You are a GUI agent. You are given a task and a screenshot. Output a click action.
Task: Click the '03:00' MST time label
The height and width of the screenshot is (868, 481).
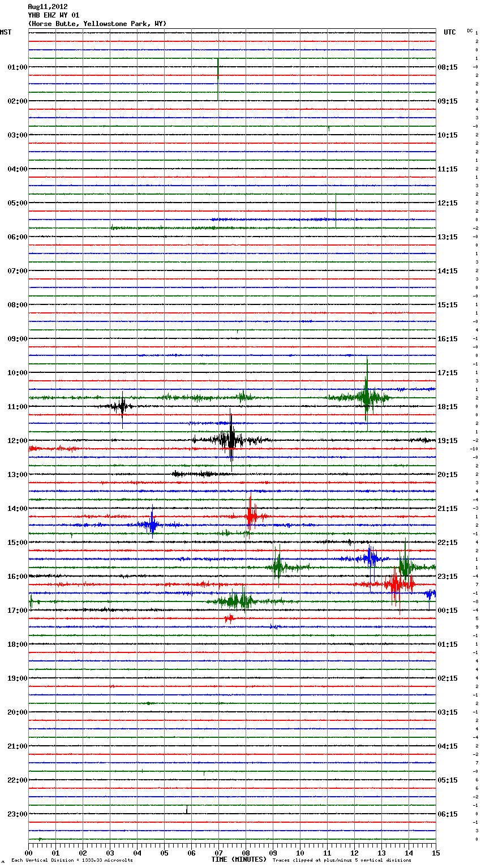pos(17,135)
